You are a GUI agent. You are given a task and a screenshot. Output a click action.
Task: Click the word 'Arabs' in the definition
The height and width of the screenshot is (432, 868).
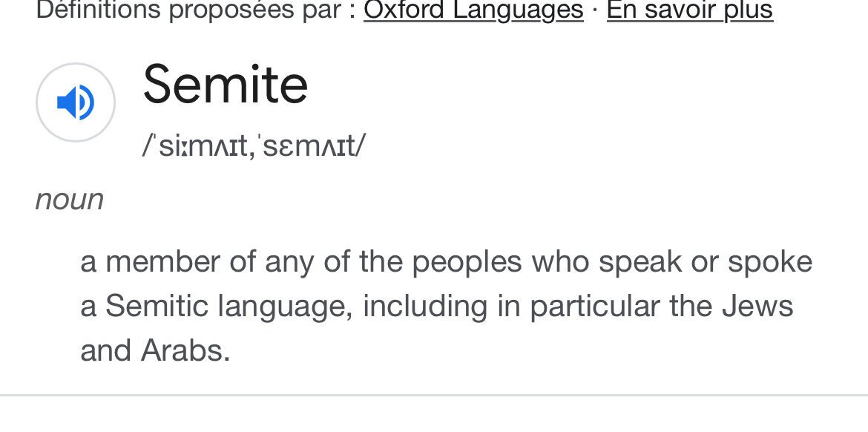[x=185, y=350]
